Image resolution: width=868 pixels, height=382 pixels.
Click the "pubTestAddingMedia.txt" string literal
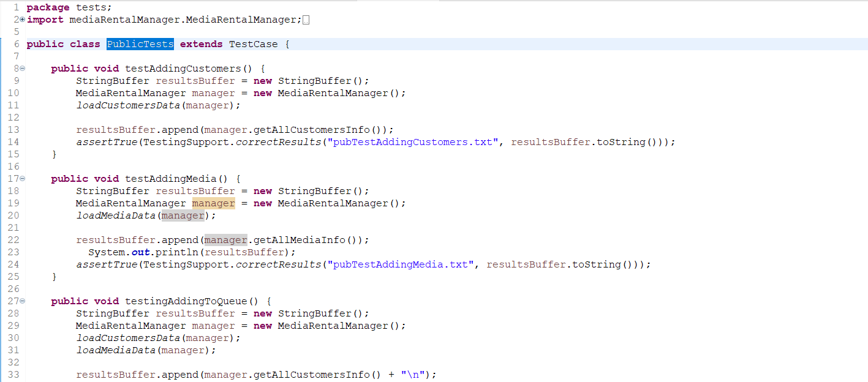[x=401, y=264]
